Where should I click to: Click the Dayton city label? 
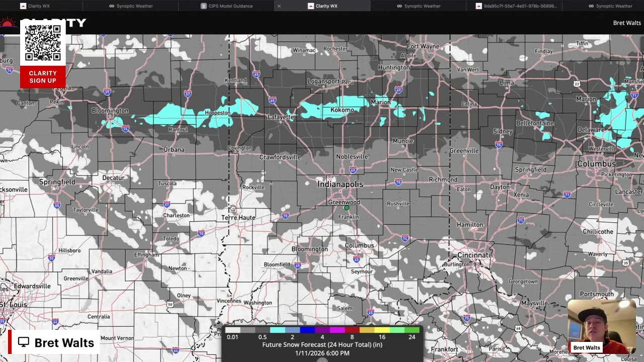pos(500,187)
